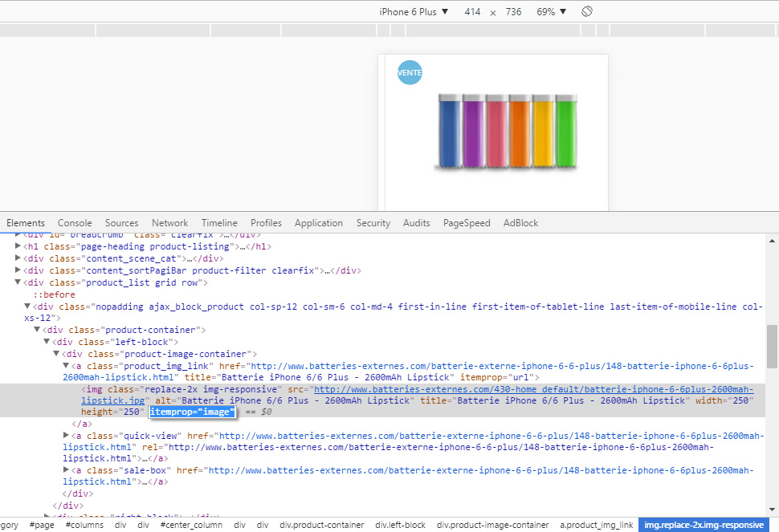Switch to the Application tab

[319, 223]
